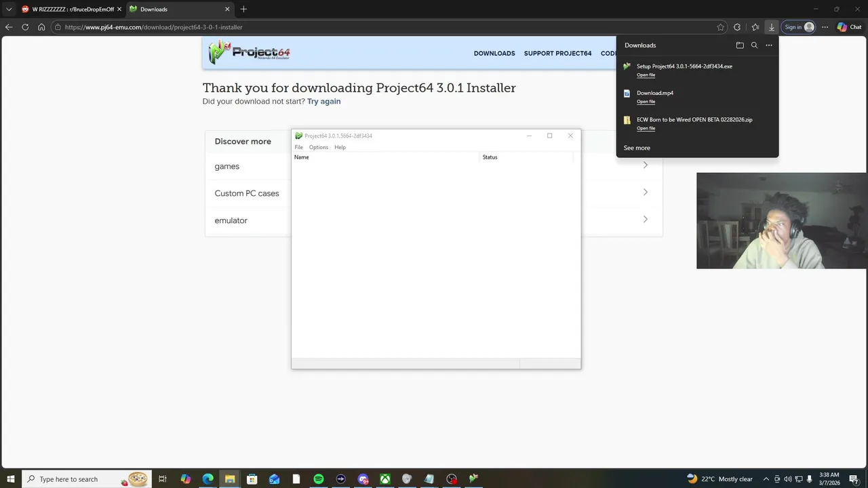Search downloads in the Downloads panel
The image size is (868, 488).
coord(754,45)
